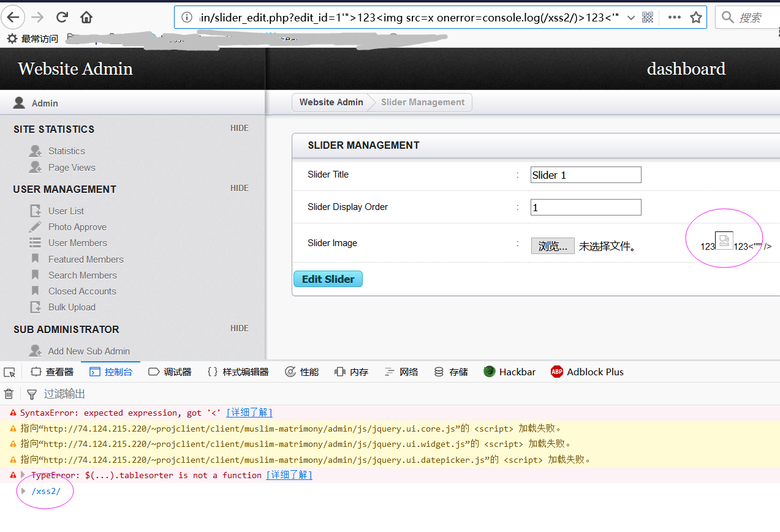The width and height of the screenshot is (780, 532).
Task: Click the Website Admin header title
Action: pos(75,69)
